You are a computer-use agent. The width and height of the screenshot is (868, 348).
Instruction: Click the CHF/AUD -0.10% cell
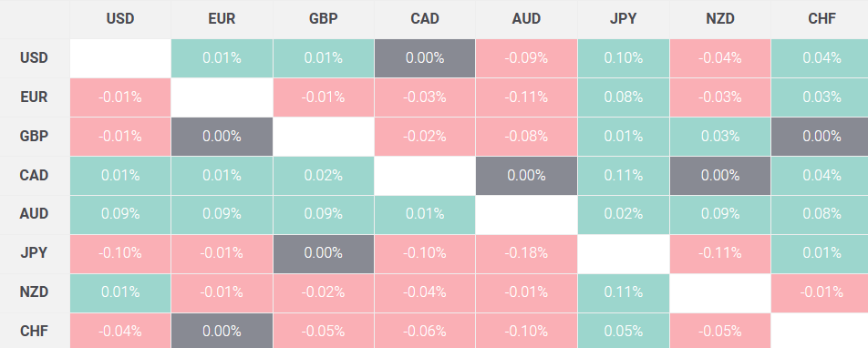pos(526,331)
